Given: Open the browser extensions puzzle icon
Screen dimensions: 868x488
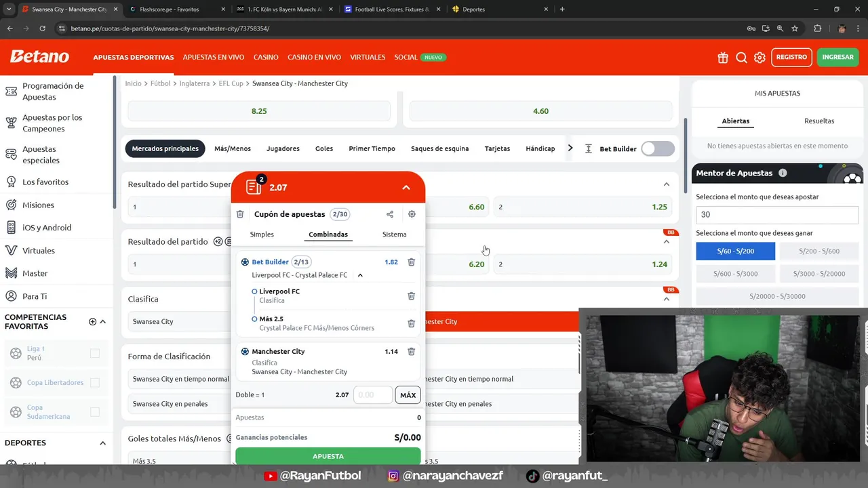Looking at the screenshot, I should [x=817, y=28].
